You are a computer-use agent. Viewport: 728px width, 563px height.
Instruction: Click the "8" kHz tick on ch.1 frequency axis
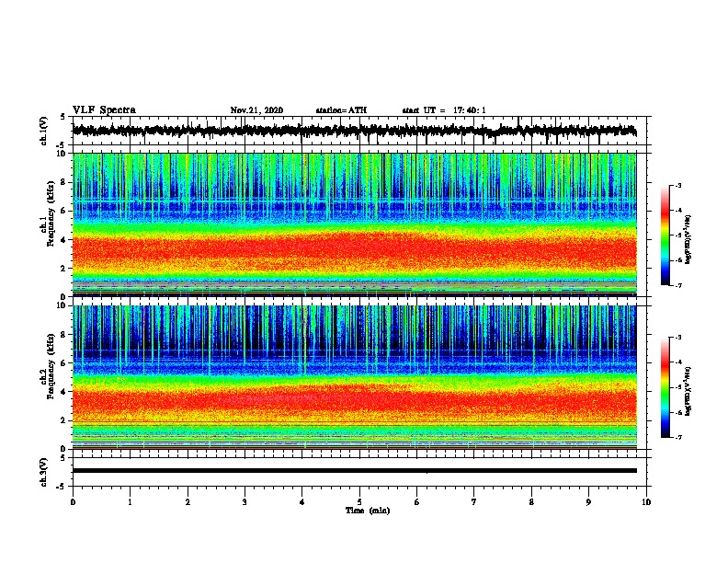coord(64,182)
